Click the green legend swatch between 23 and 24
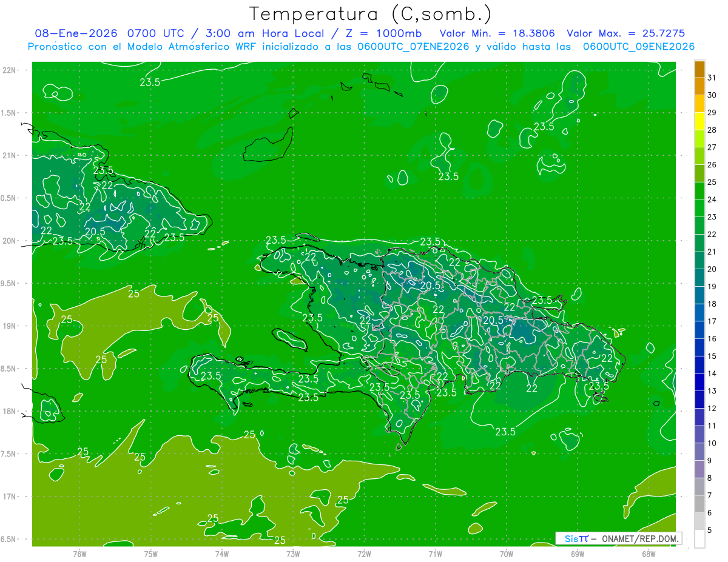This screenshot has height=562, width=728. (x=699, y=209)
